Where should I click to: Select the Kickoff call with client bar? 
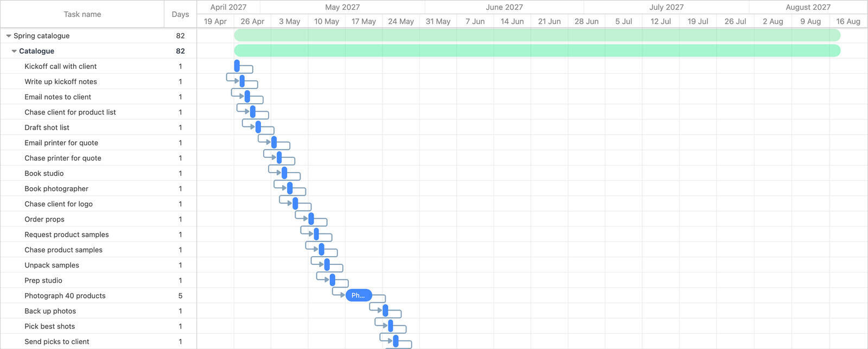point(237,66)
